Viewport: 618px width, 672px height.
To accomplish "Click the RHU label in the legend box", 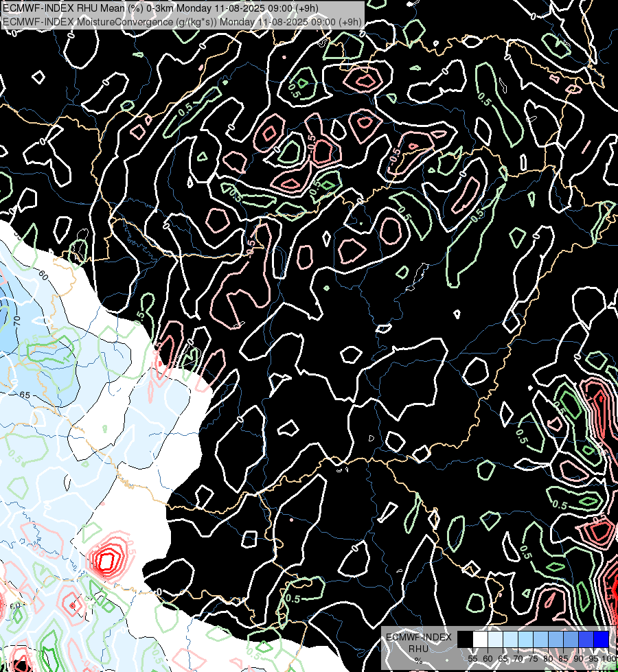I will pyautogui.click(x=418, y=649).
